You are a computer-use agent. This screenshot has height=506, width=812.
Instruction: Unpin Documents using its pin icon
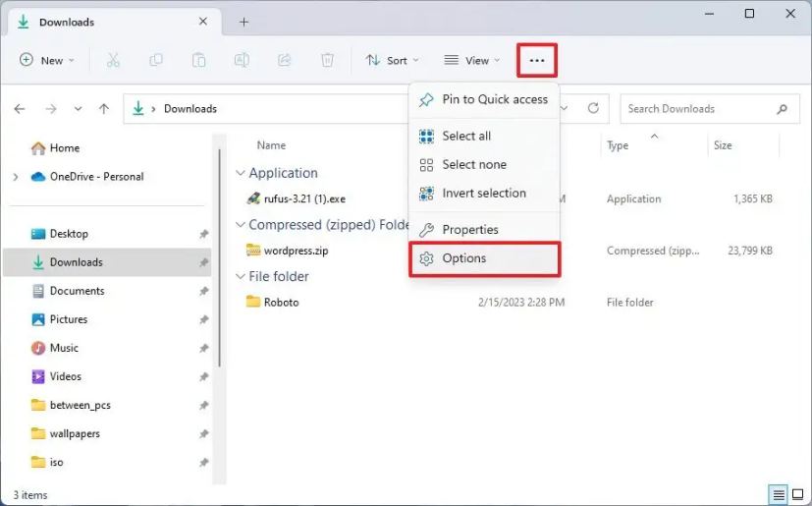pyautogui.click(x=204, y=292)
